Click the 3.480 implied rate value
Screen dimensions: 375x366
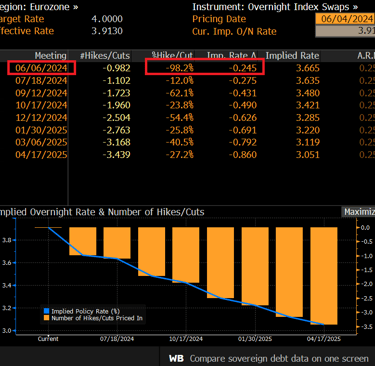[308, 93]
